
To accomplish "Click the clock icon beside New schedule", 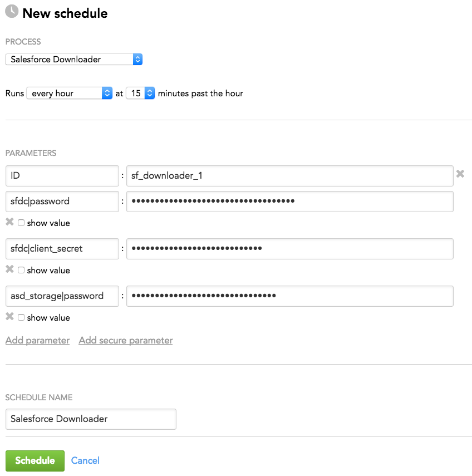I will click(12, 12).
